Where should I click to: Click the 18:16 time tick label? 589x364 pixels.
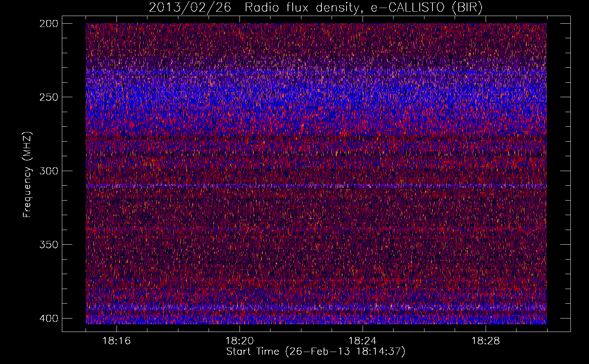(x=116, y=341)
